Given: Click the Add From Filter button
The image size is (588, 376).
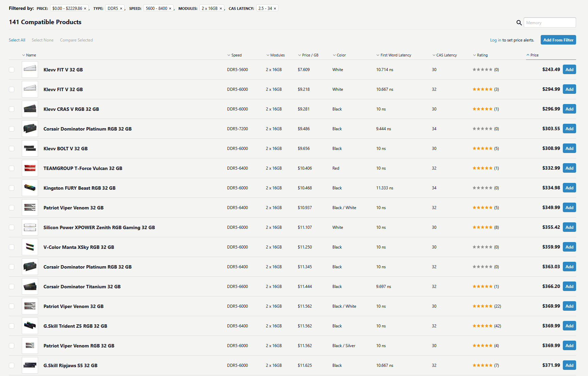Looking at the screenshot, I should 558,40.
